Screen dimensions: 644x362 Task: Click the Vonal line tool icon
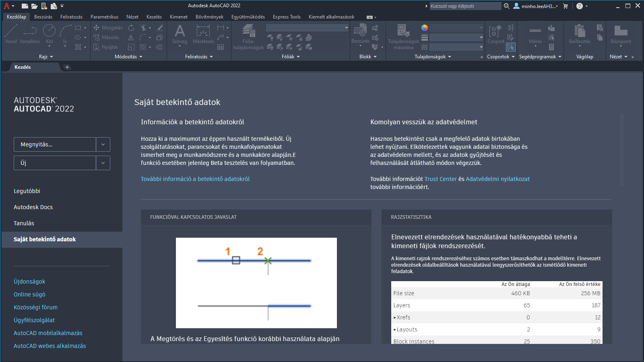coord(11,31)
